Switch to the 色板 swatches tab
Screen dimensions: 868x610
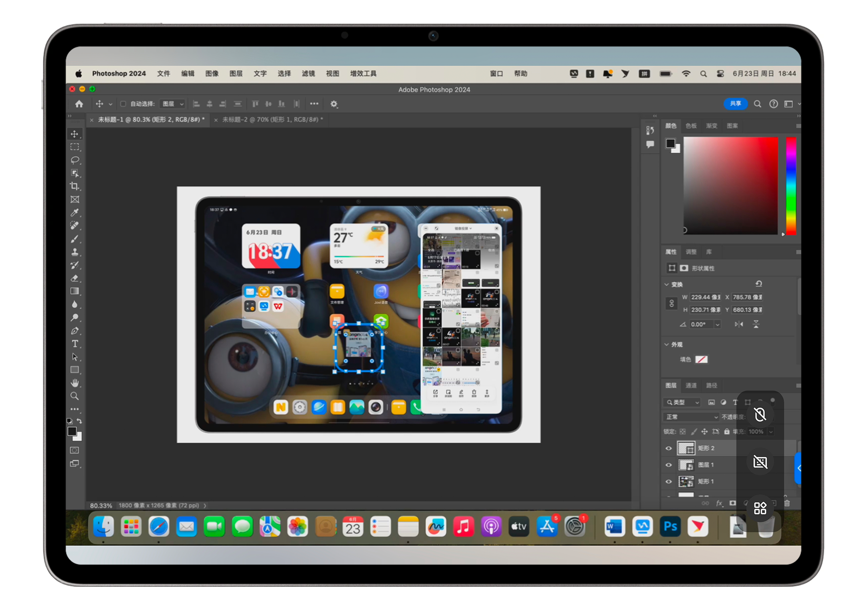click(x=691, y=126)
